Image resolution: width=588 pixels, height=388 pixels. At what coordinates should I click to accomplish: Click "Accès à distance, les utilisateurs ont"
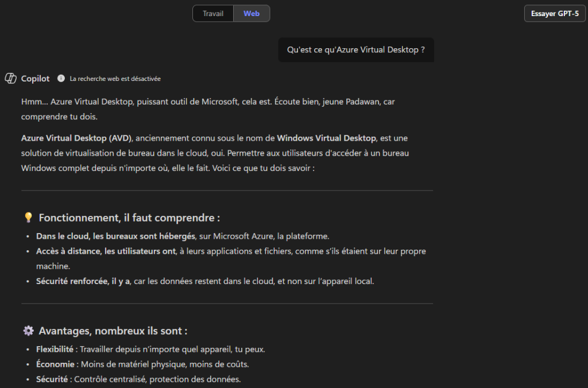(x=106, y=251)
